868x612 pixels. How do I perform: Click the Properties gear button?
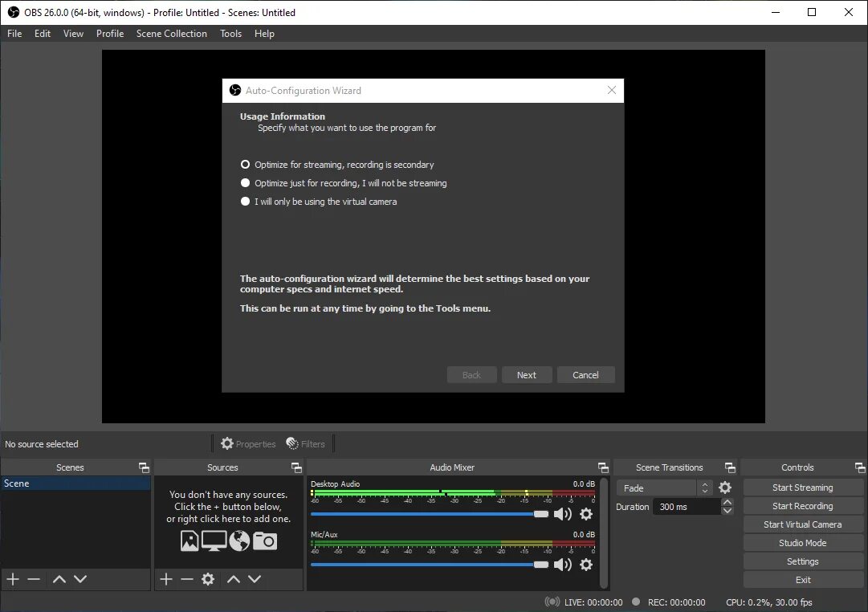click(248, 443)
